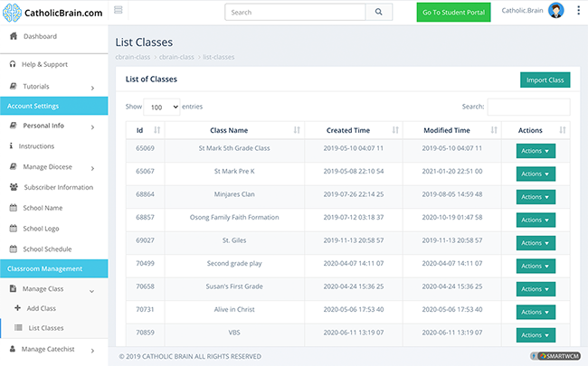Open the Catholic.Brain user avatar
Screen dimensions: 588x366
555,11
